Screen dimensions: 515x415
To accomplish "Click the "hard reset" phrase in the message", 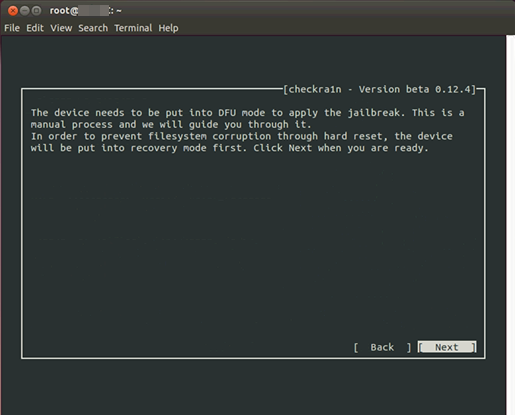I will click(353, 136).
